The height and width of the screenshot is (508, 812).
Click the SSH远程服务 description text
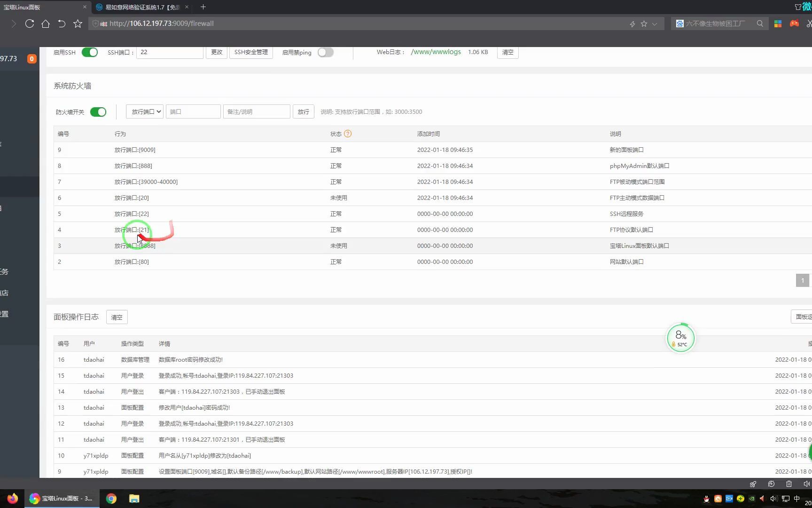626,214
